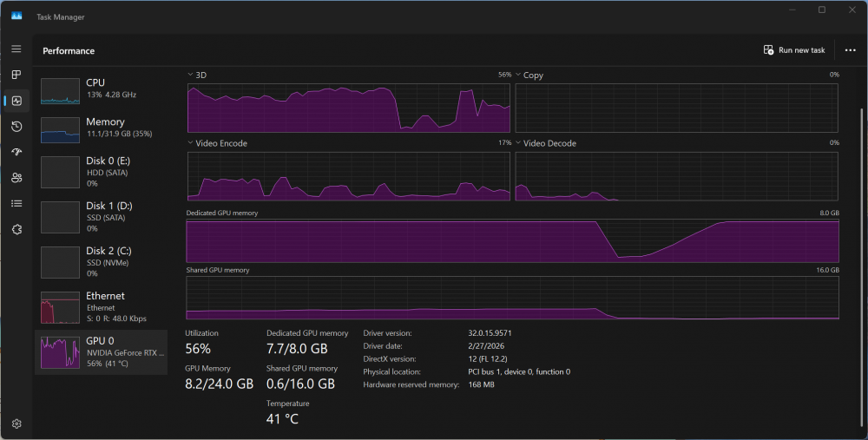This screenshot has height=440, width=868.
Task: Open Startup apps page icon
Action: (x=16, y=152)
